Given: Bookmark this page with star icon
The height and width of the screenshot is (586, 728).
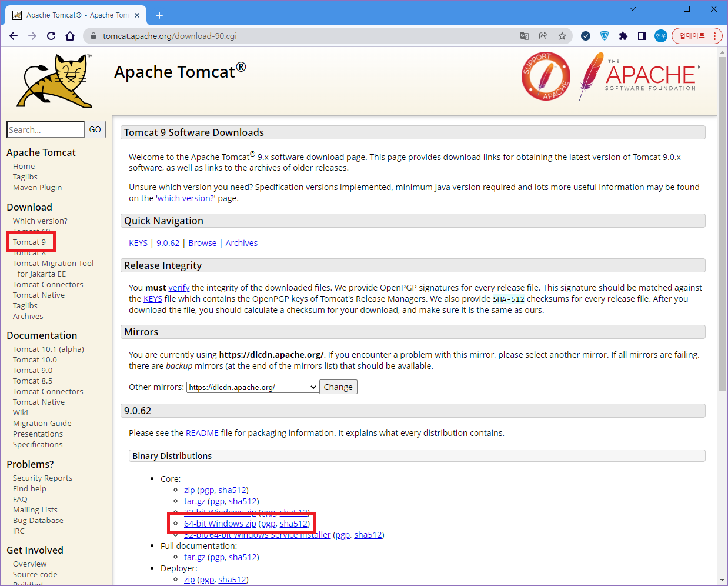Looking at the screenshot, I should point(562,36).
